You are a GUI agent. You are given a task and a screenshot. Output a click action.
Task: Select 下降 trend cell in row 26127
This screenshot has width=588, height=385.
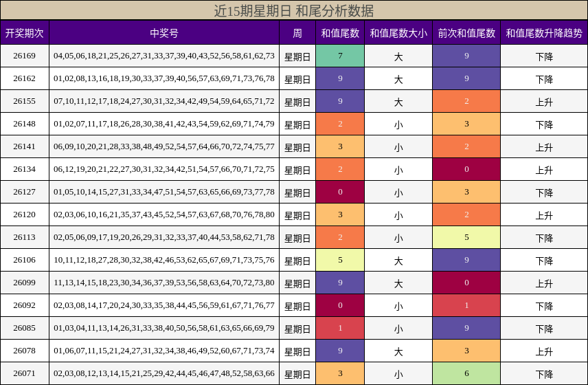pyautogui.click(x=544, y=193)
